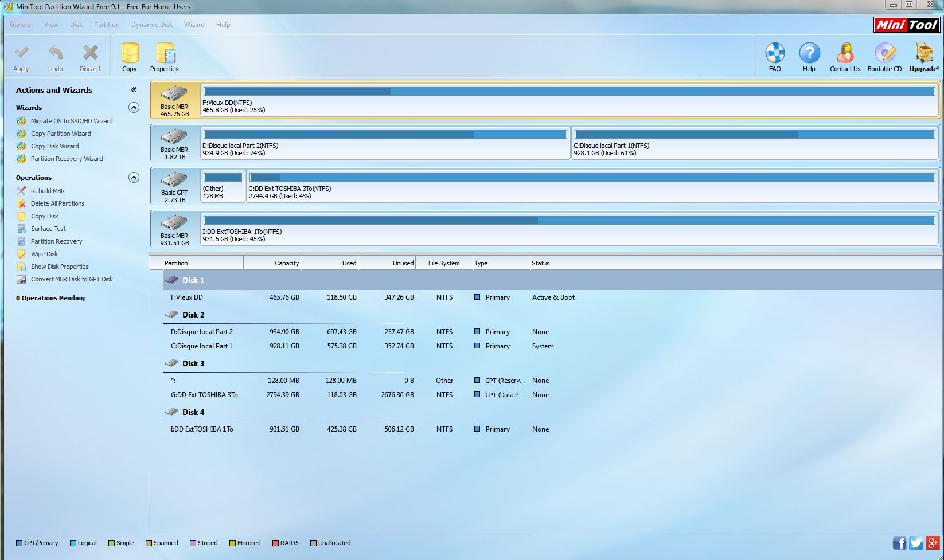The width and height of the screenshot is (944, 560).
Task: Open the Properties toolbar icon
Action: click(165, 53)
